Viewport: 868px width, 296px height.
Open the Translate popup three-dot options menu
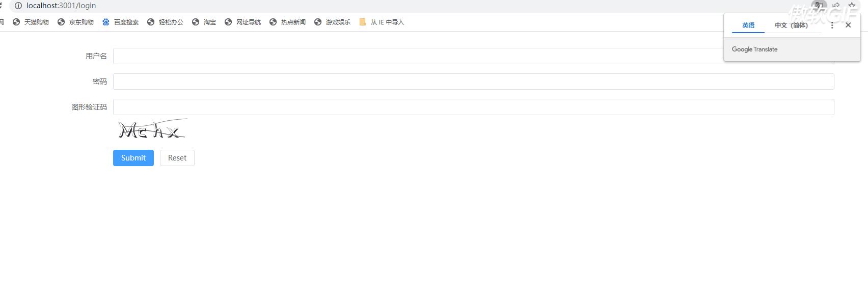pos(832,25)
